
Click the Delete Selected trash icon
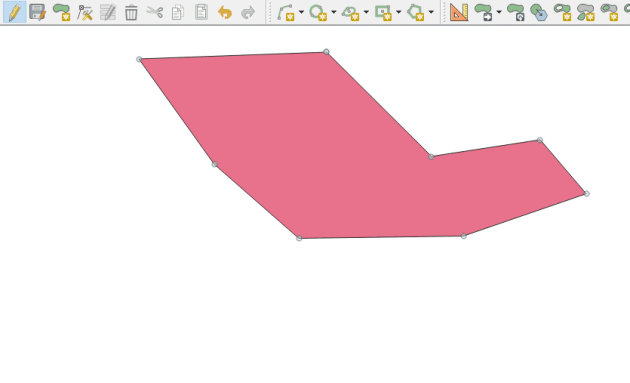131,12
